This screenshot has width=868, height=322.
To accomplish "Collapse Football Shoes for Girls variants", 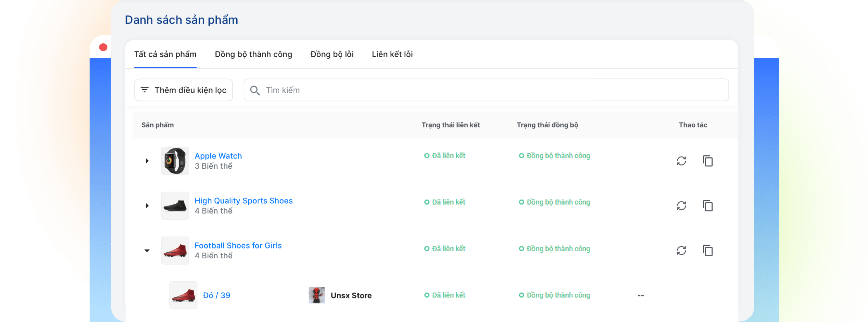I will [147, 251].
